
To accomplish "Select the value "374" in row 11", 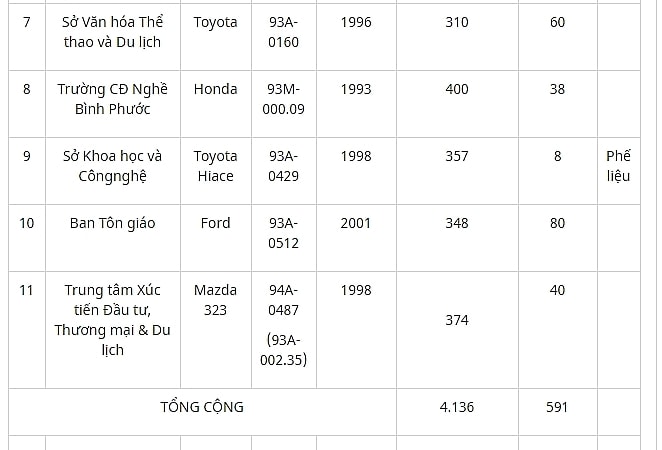I will (457, 320).
